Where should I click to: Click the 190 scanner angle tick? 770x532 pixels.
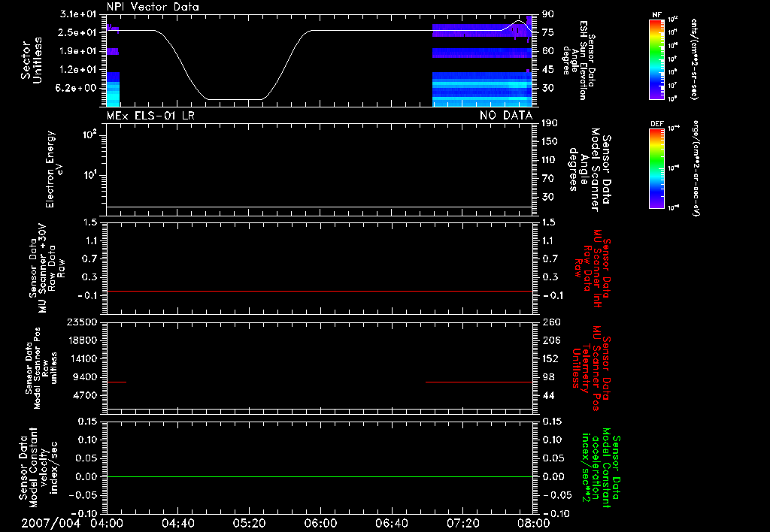click(x=550, y=123)
